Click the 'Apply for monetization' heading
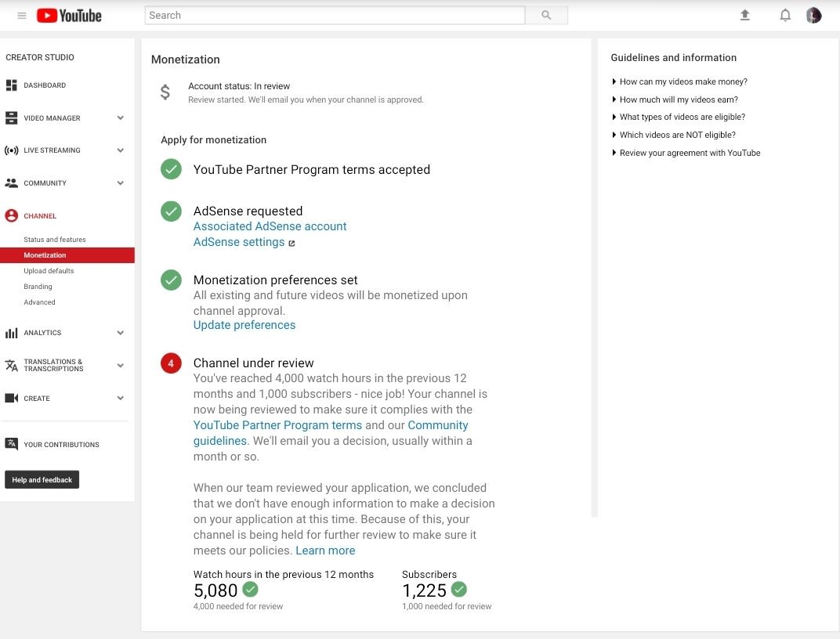Image resolution: width=840 pixels, height=639 pixels. pos(214,139)
